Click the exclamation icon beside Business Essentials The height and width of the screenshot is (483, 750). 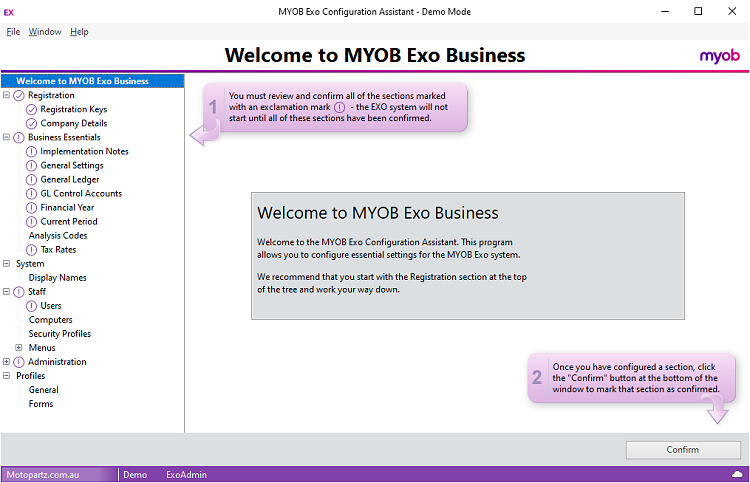(19, 138)
